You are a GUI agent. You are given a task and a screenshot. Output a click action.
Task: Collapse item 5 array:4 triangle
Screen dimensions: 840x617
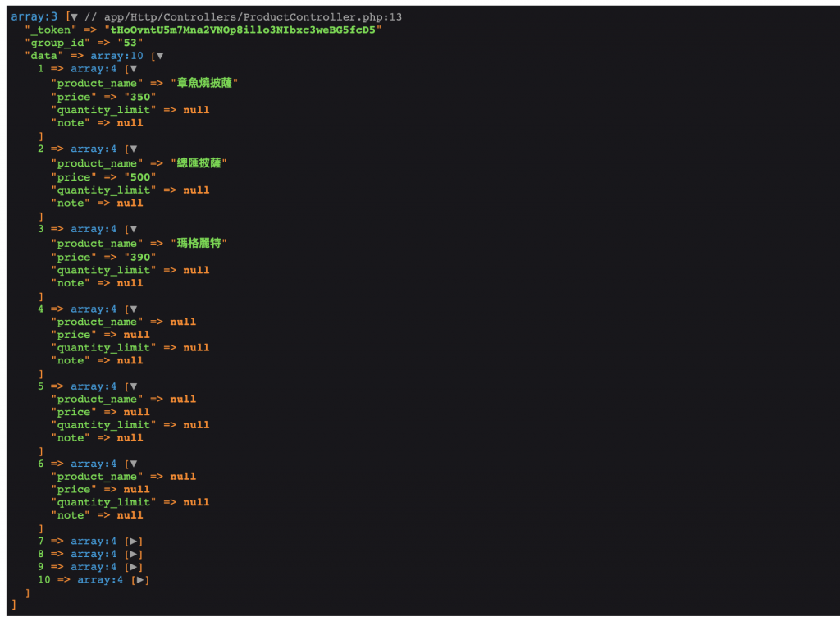coord(134,386)
